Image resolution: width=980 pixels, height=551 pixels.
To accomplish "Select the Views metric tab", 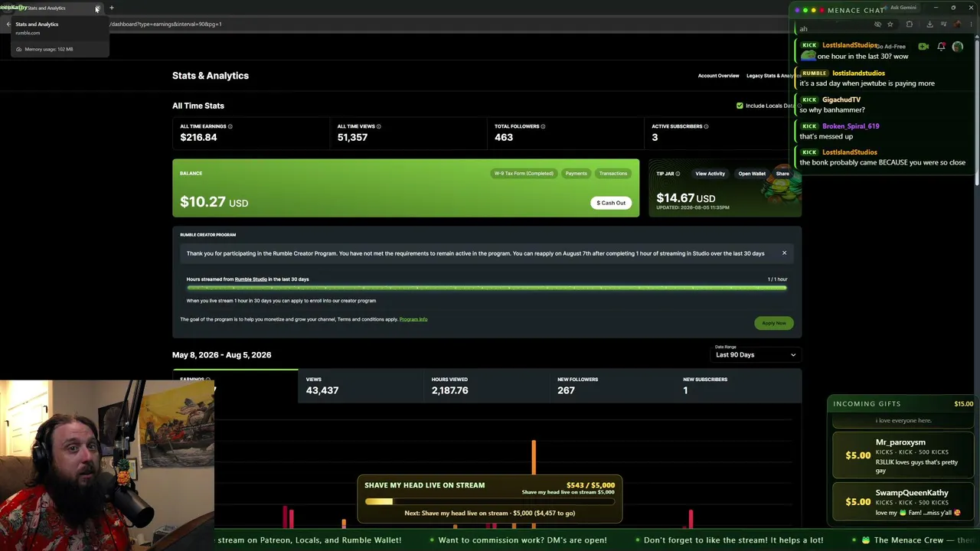I will (361, 386).
